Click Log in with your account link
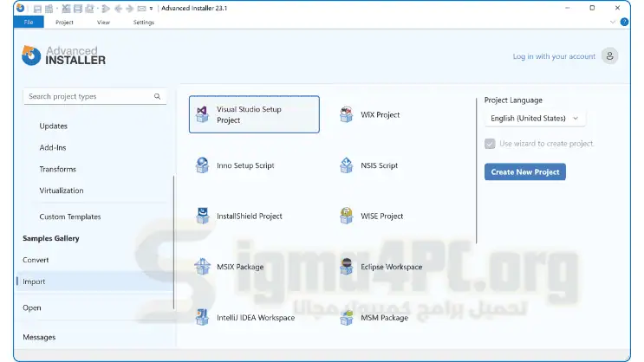 click(554, 56)
